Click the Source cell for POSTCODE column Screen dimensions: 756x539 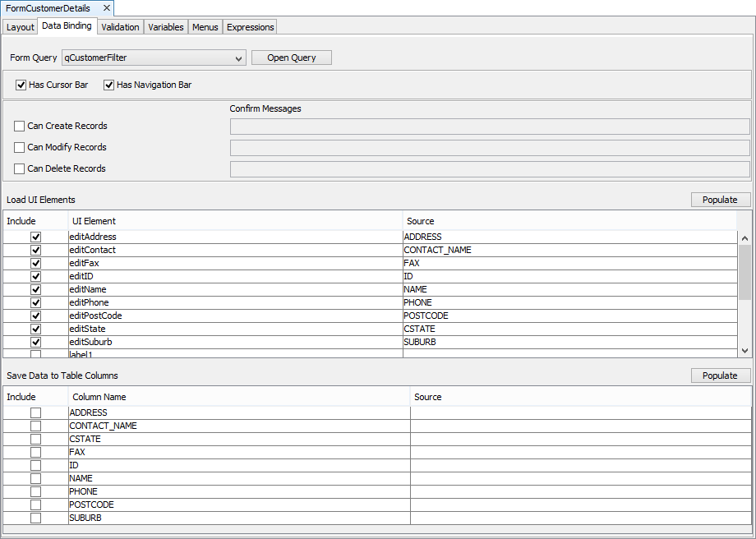579,505
